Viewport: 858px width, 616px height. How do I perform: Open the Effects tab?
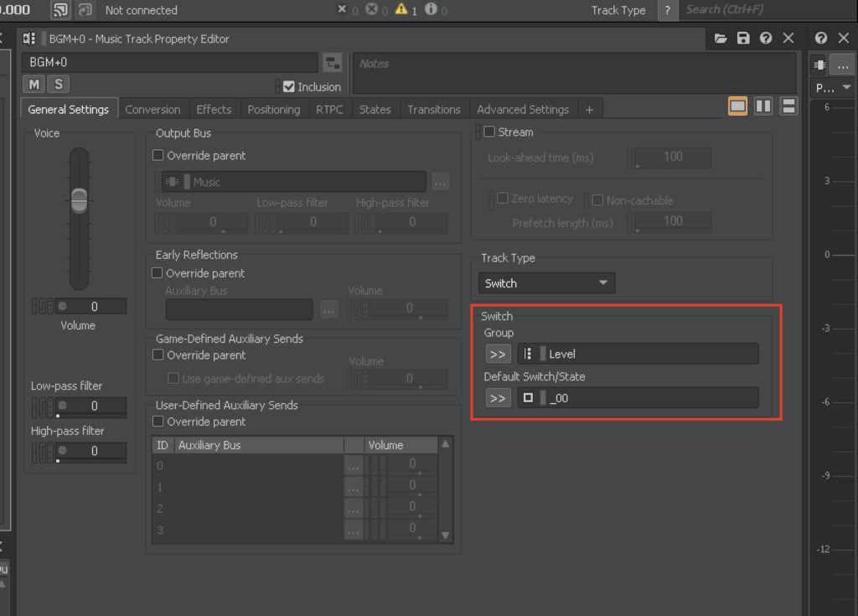214,110
